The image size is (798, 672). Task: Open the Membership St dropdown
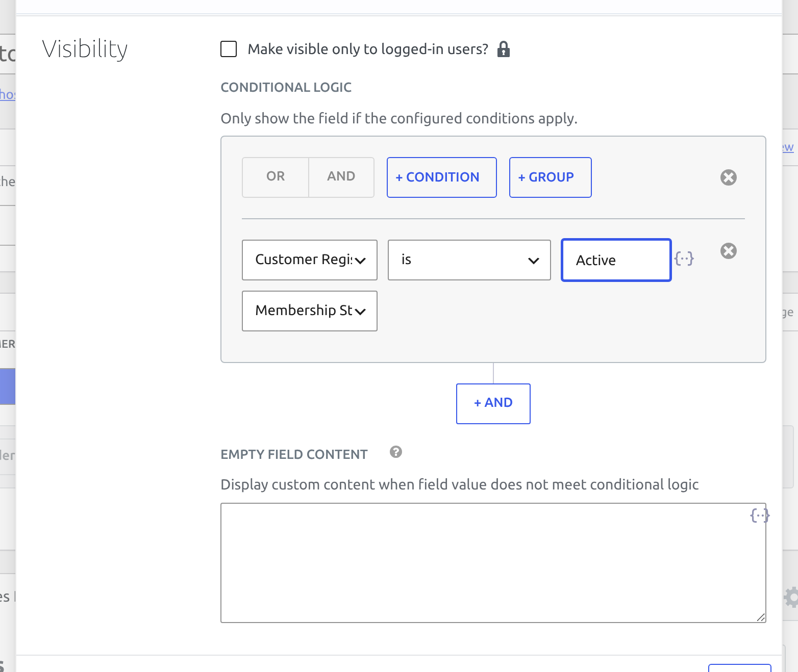(310, 311)
